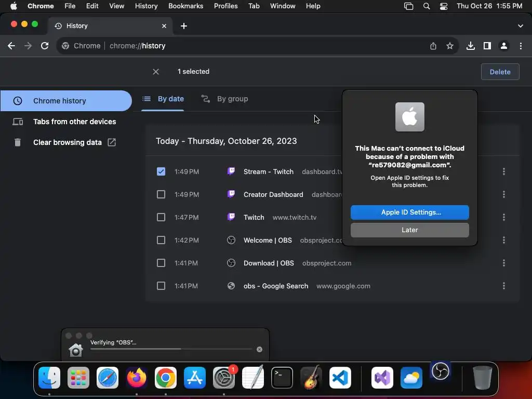Bookmark this page with the star icon

(450, 46)
